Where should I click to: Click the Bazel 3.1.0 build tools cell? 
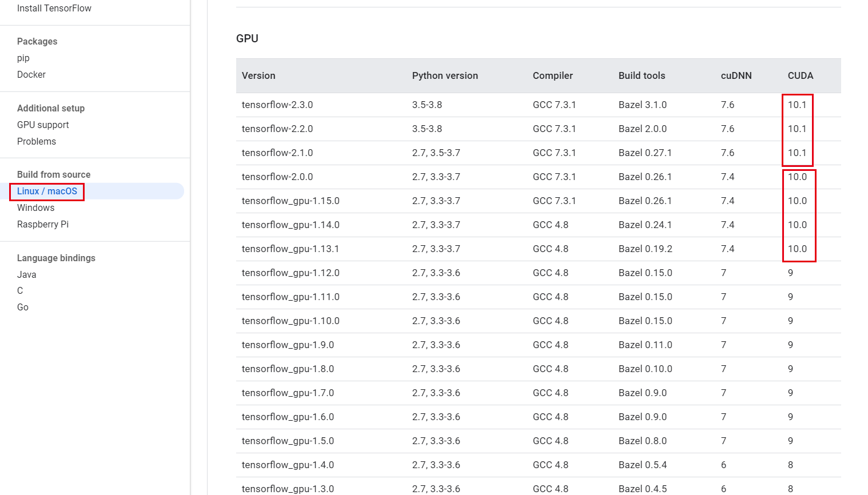pyautogui.click(x=643, y=105)
